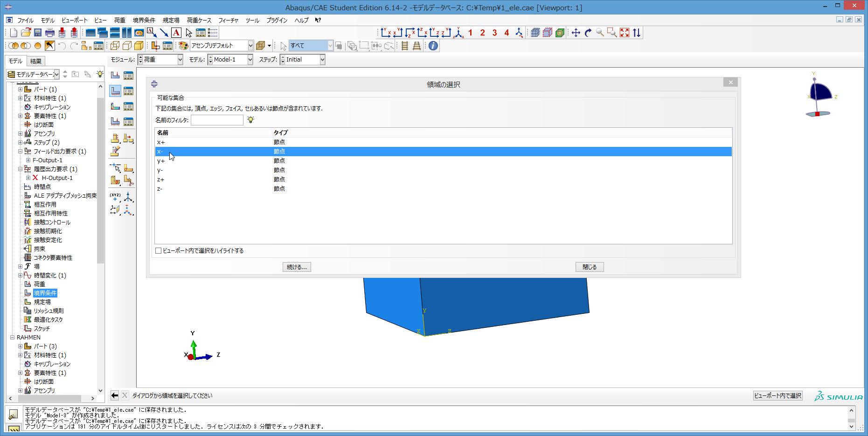Click the Create Load tool icon
The width and height of the screenshot is (868, 436).
[x=115, y=76]
